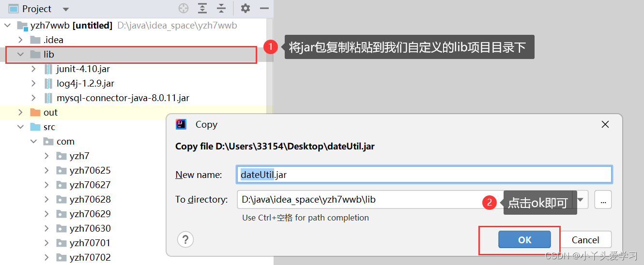Select the yzh70625 package
This screenshot has width=644, height=265.
(90, 170)
